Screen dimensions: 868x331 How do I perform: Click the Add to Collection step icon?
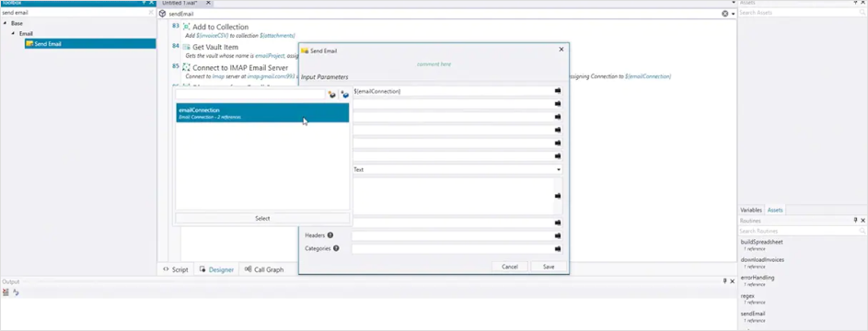point(187,27)
